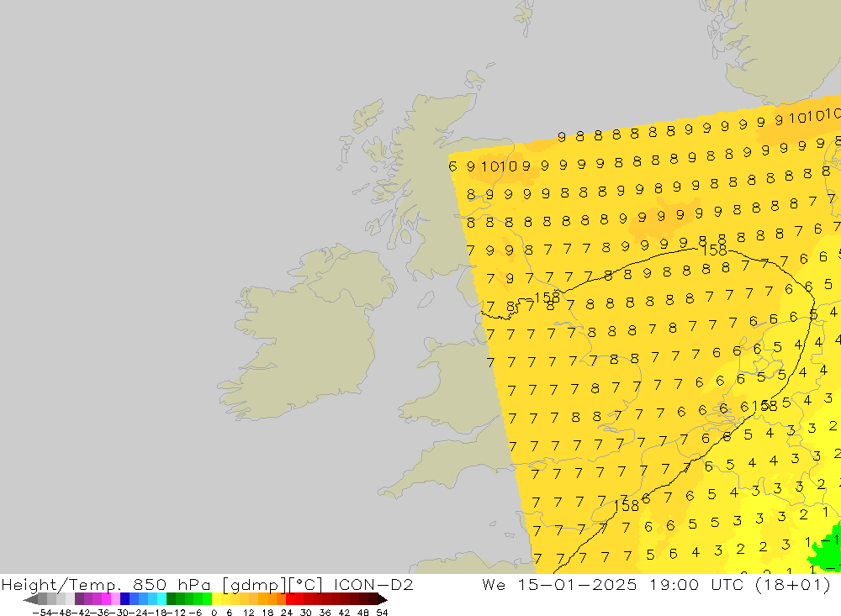The image size is (841, 616).
Task: Click the '[gdmp]' unit label
Action: pyautogui.click(x=256, y=585)
